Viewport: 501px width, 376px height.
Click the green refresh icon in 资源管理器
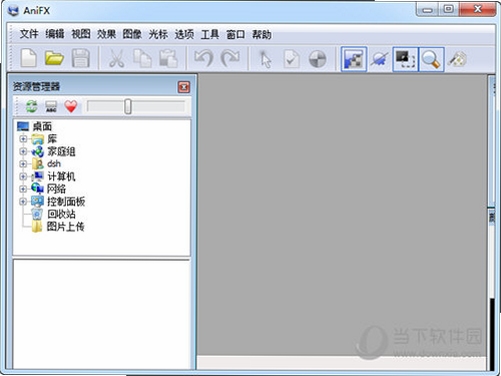coord(32,107)
